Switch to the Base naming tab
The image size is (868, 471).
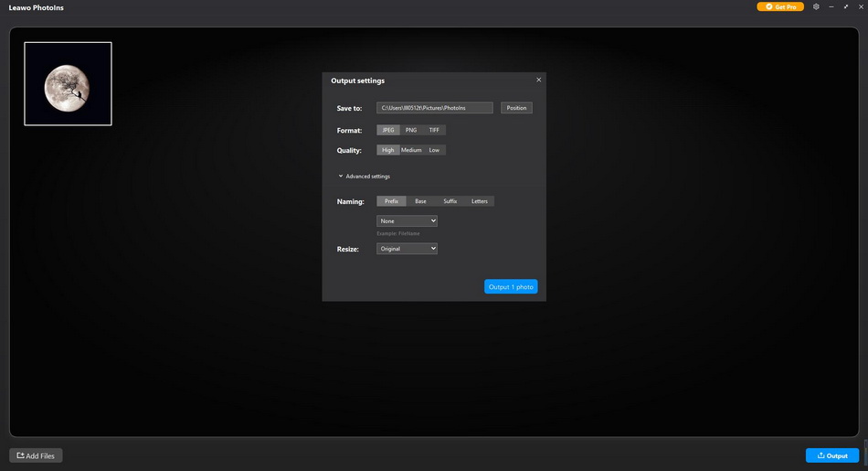pos(420,200)
